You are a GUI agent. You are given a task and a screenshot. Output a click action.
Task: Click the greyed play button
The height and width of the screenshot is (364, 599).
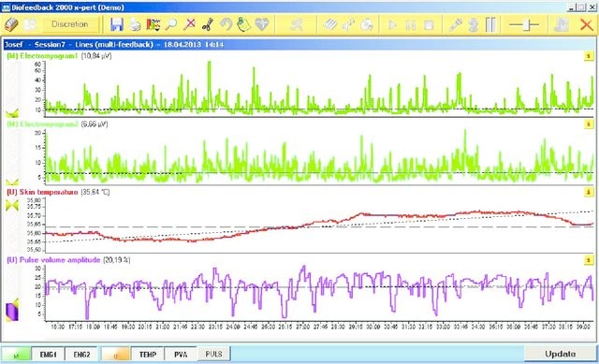pyautogui.click(x=392, y=25)
